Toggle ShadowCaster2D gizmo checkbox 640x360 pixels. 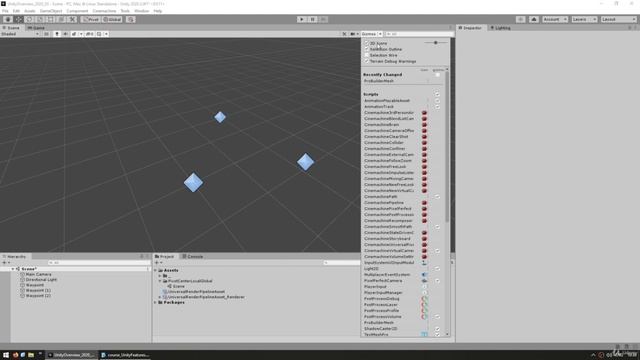(x=437, y=329)
